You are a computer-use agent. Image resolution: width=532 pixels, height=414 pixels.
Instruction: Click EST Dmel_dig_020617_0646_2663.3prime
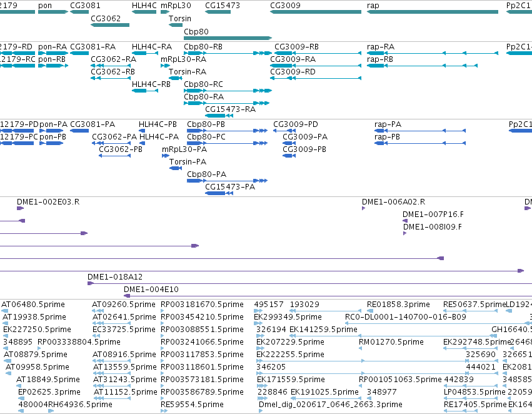pyautogui.click(x=331, y=405)
